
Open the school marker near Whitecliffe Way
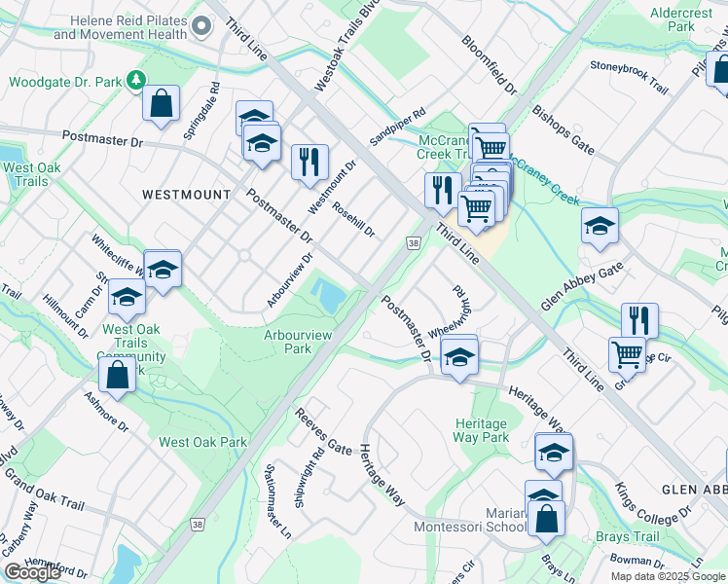(x=163, y=271)
